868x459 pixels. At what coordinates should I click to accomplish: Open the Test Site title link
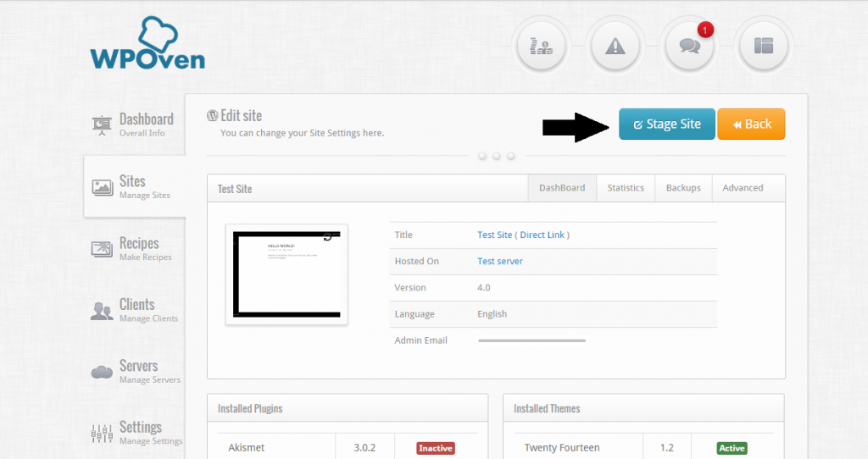coord(495,235)
